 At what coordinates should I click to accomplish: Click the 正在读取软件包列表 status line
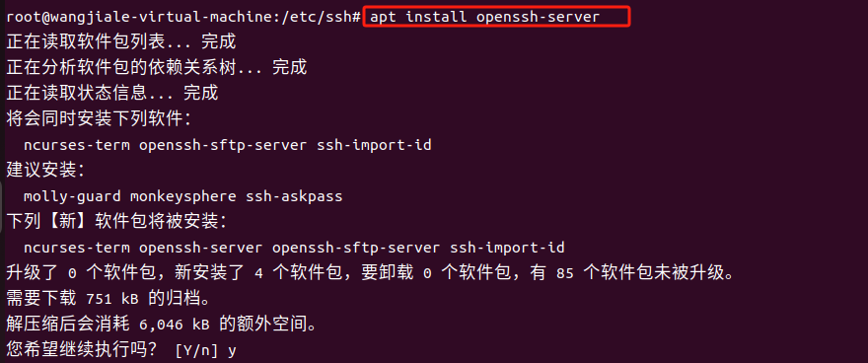(121, 42)
